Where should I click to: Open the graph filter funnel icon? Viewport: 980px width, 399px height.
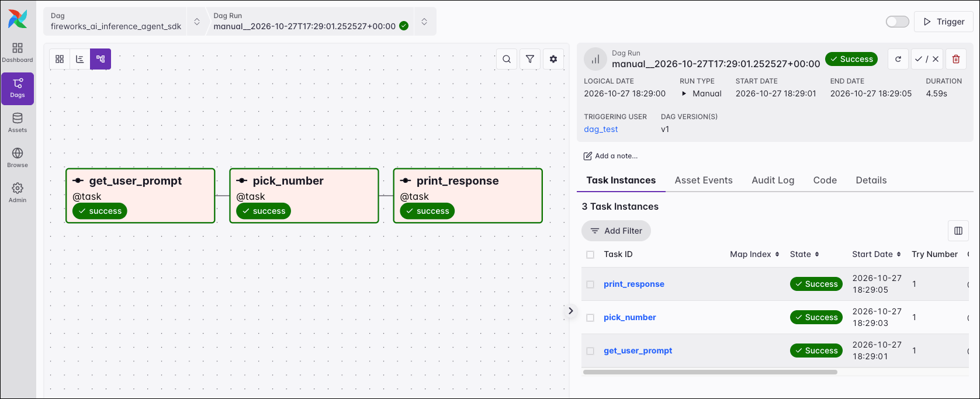tap(530, 59)
